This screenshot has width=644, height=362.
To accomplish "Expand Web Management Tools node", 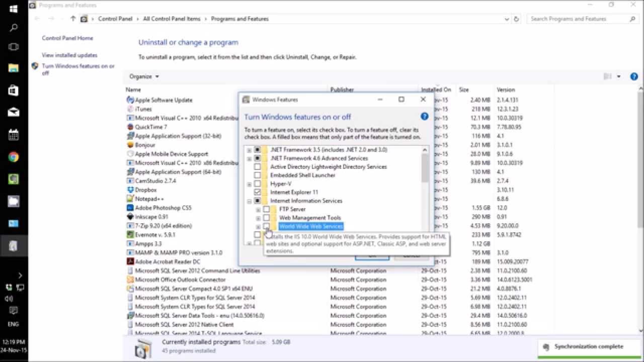I will (258, 218).
